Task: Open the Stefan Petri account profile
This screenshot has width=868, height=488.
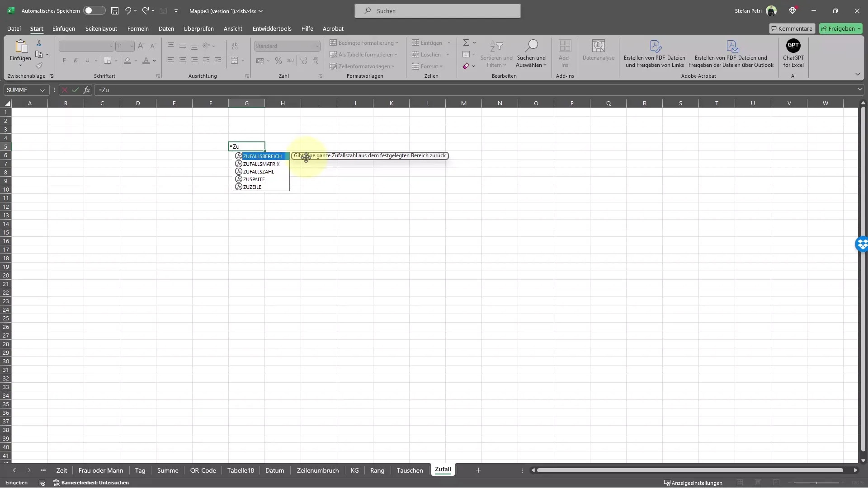Action: (755, 11)
